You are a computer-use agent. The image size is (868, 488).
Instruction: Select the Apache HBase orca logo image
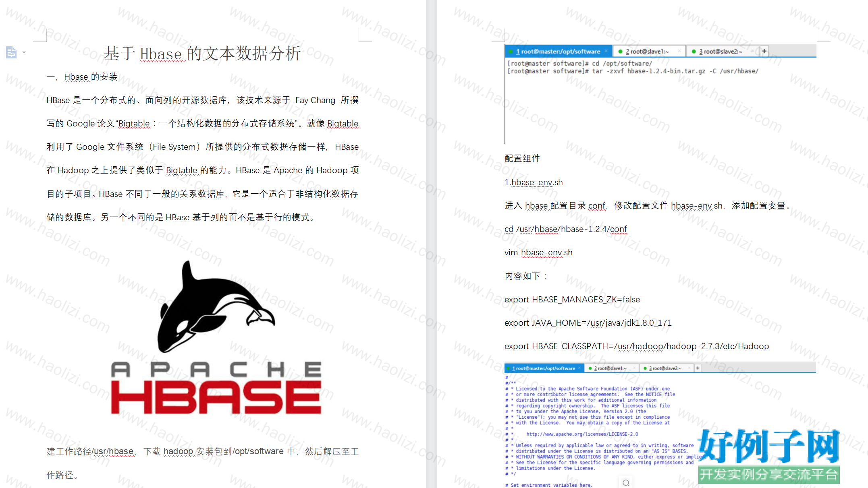pyautogui.click(x=216, y=337)
